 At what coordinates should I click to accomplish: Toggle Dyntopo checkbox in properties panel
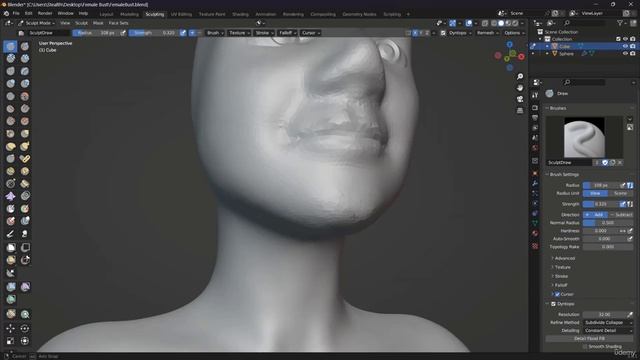tap(553, 304)
